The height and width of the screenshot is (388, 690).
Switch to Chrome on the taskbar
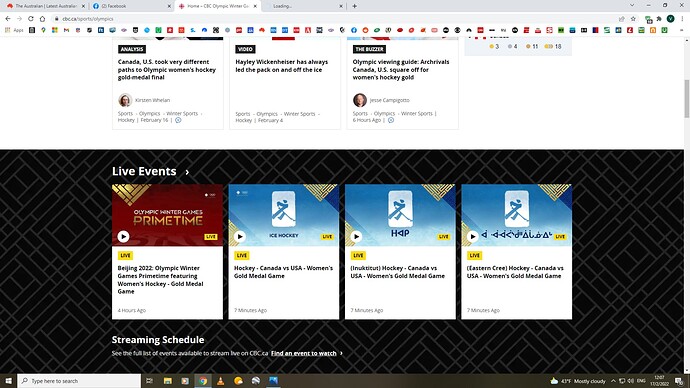[203, 381]
